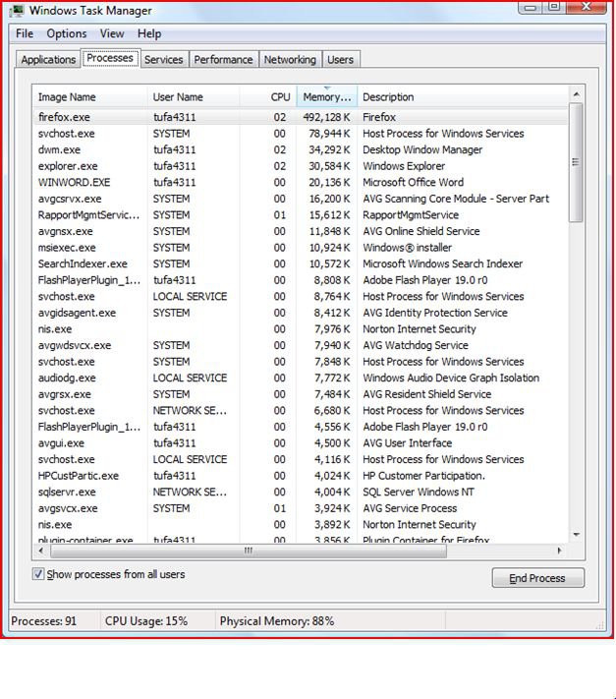Select svchost.exe with NETWORK SE... user
The height and width of the screenshot is (699, 616).
[x=301, y=411]
